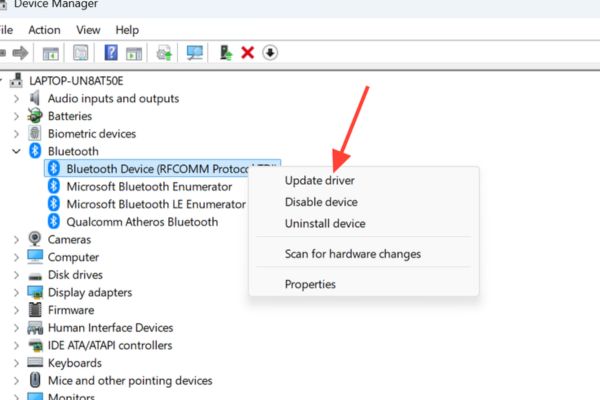Viewport: 600px width, 400px height.
Task: Select Microsoft Bluetooth LE Enumerator
Action: 156,204
